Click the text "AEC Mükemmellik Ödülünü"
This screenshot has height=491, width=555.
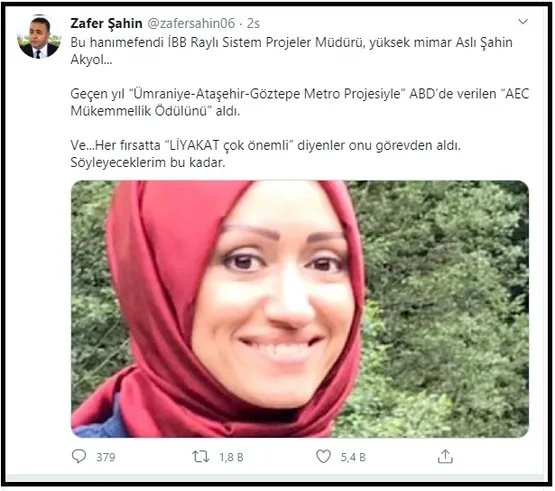tap(300, 102)
